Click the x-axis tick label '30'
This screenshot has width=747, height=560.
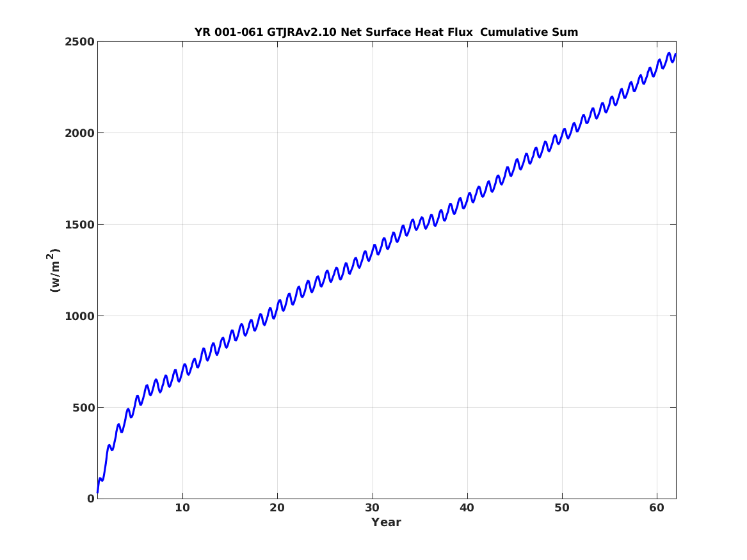coord(372,508)
